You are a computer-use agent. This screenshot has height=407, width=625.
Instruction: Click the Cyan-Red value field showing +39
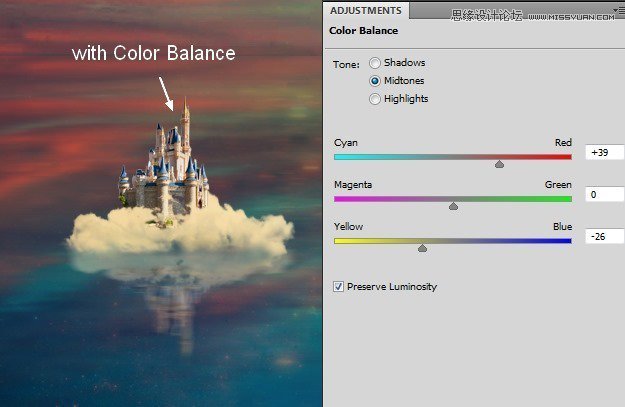(604, 153)
